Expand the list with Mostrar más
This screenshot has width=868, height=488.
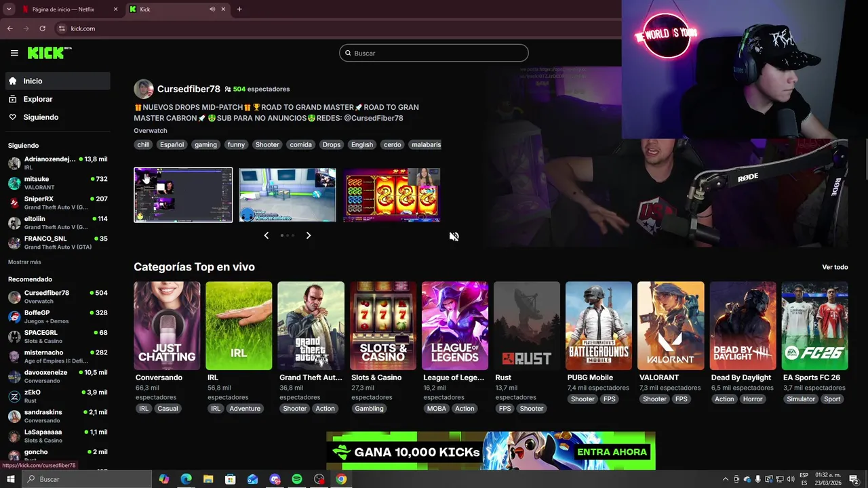24,262
